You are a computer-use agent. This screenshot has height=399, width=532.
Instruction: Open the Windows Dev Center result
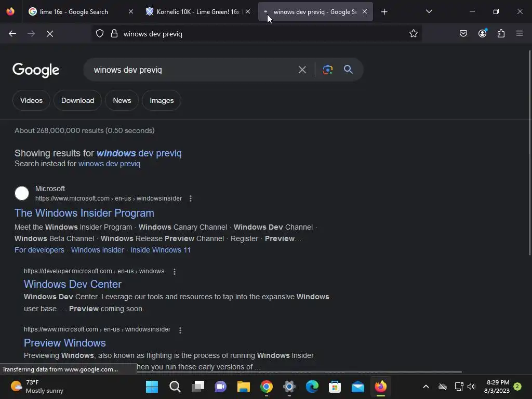click(x=73, y=284)
